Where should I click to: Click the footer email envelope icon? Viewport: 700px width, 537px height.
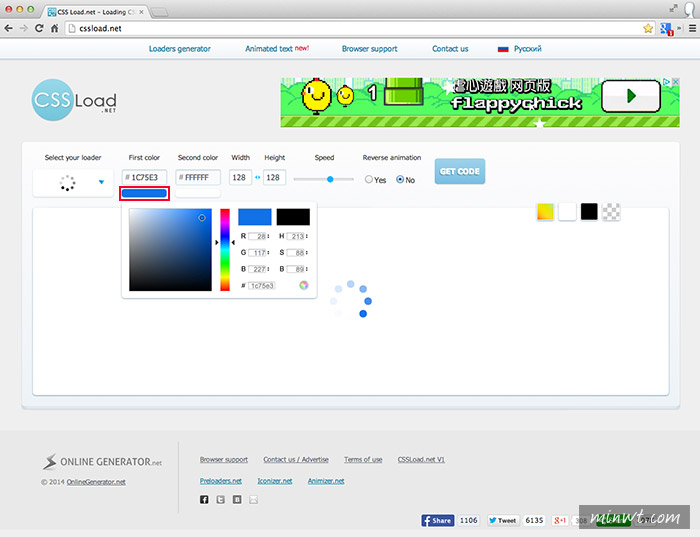pyautogui.click(x=253, y=500)
